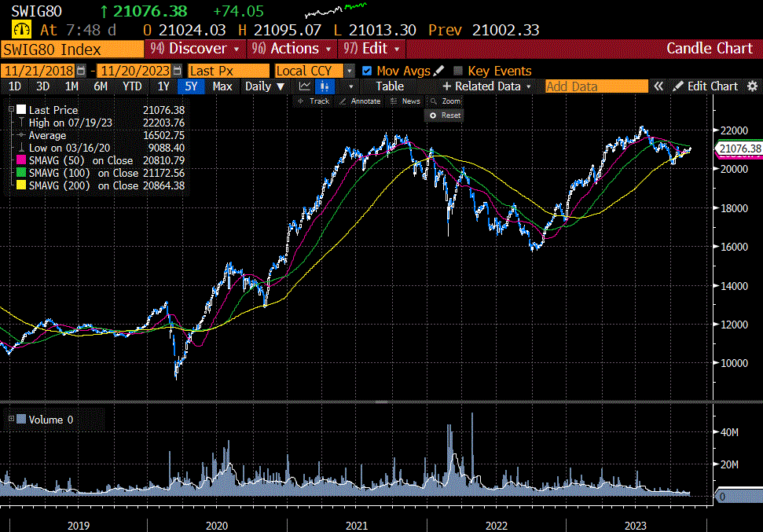Click the Prev value 21002.33
Screen dimensions: 763x532
click(x=505, y=30)
